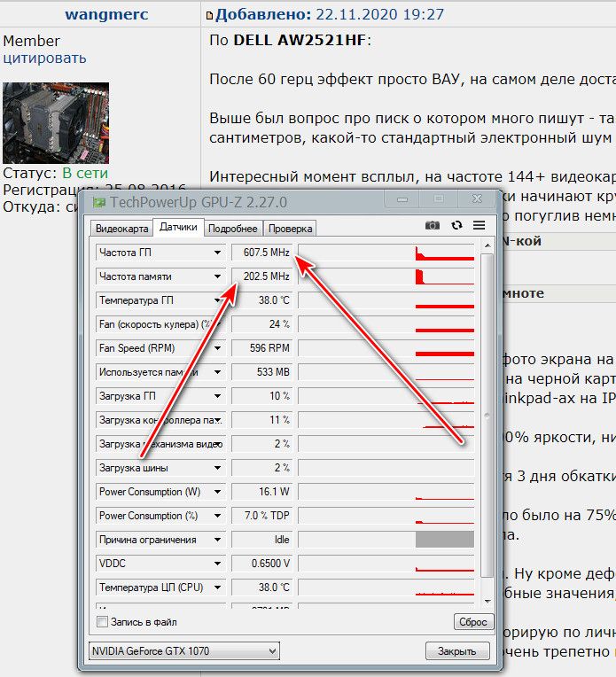Click the 7.0 % TDP value

pos(262,516)
